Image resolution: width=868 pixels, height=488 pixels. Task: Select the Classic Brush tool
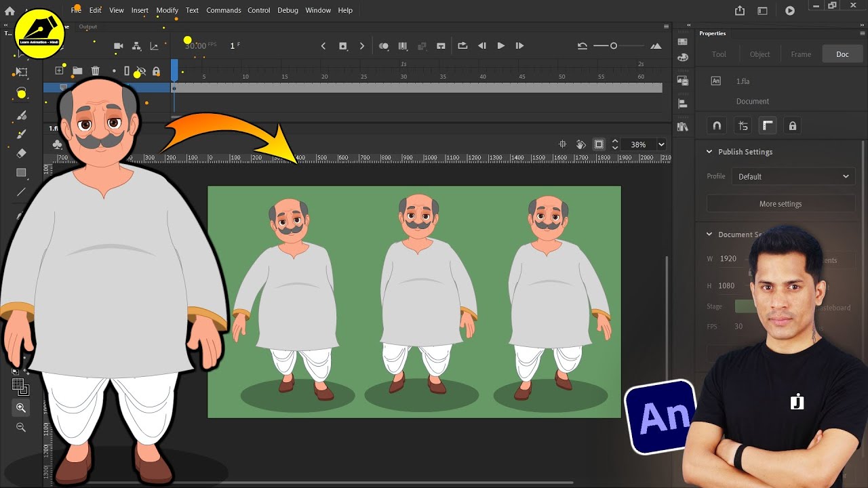tap(22, 134)
